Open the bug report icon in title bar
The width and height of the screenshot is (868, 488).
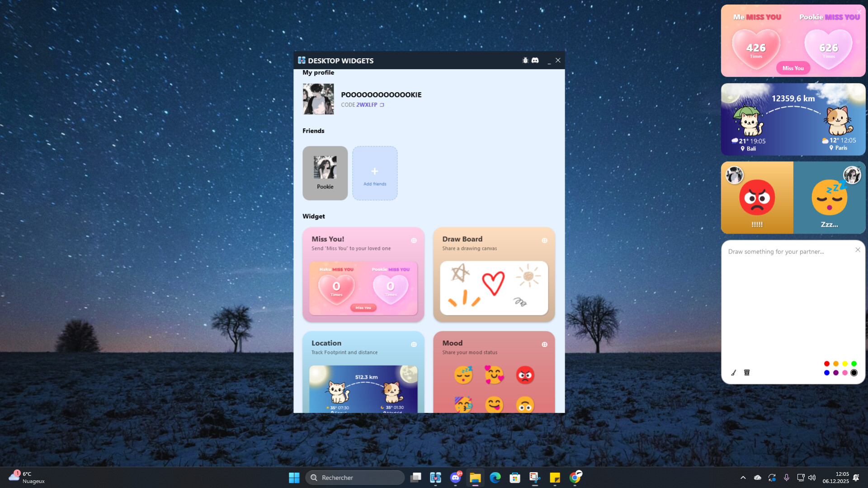click(525, 60)
